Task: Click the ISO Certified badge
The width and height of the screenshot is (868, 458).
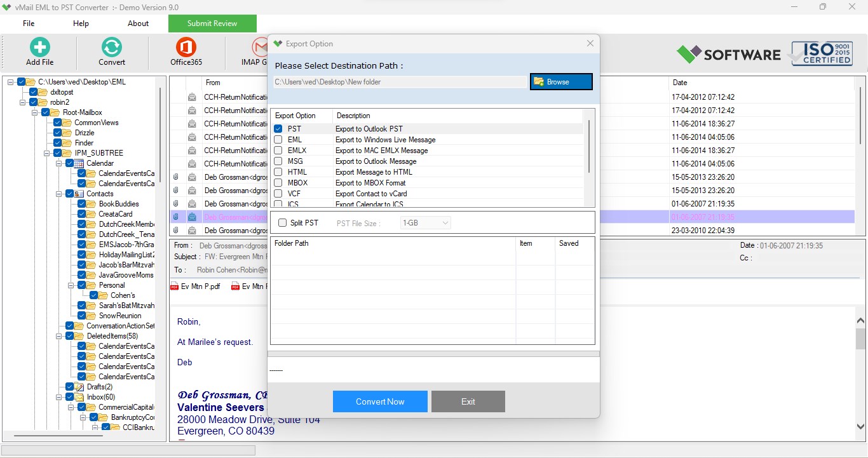Action: [822, 53]
